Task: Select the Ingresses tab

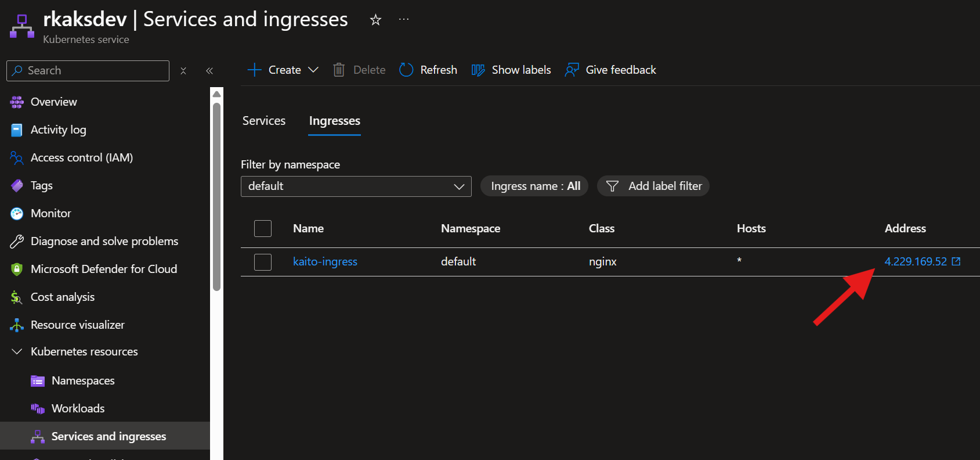Action: click(334, 121)
